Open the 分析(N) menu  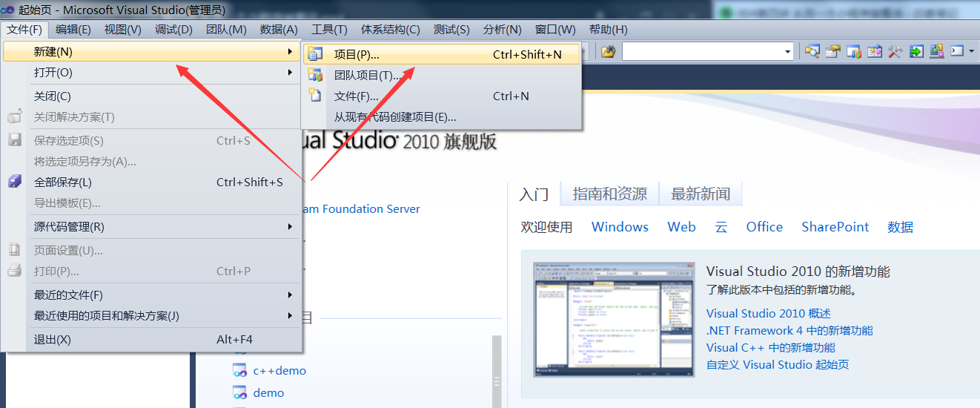502,29
